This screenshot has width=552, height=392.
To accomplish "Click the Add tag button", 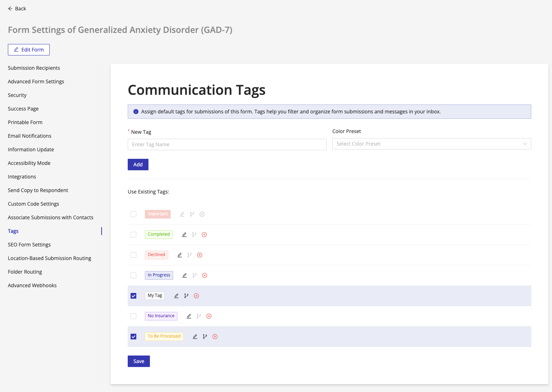I will (138, 165).
